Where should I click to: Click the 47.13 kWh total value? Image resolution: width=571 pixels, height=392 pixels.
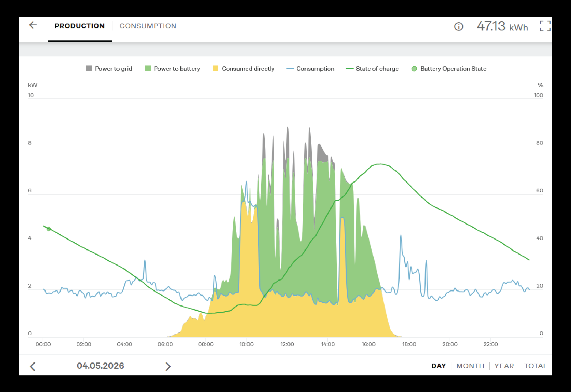tap(502, 26)
